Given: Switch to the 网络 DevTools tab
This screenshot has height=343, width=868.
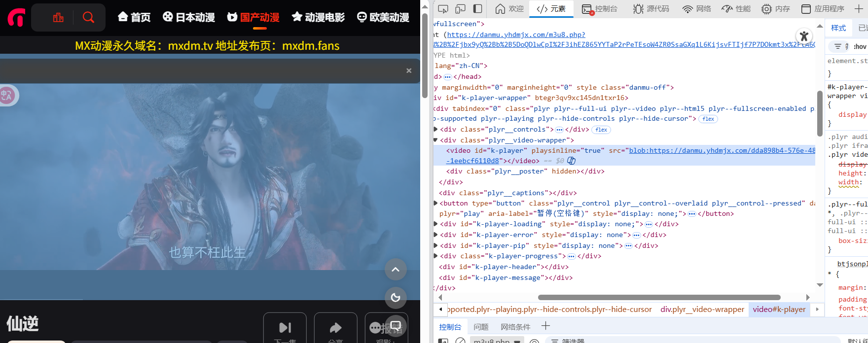Looking at the screenshot, I should (x=696, y=9).
